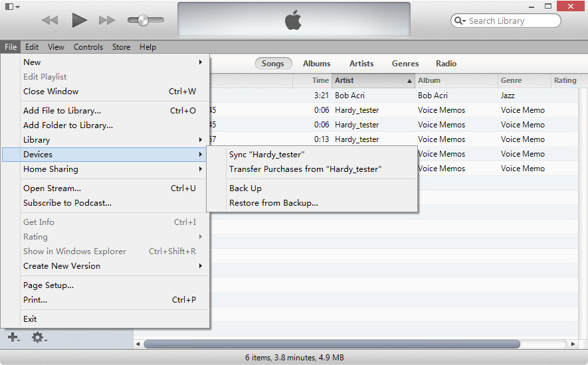Image resolution: width=588 pixels, height=365 pixels.
Task: Choose Add Folder to Library
Action: [105, 125]
